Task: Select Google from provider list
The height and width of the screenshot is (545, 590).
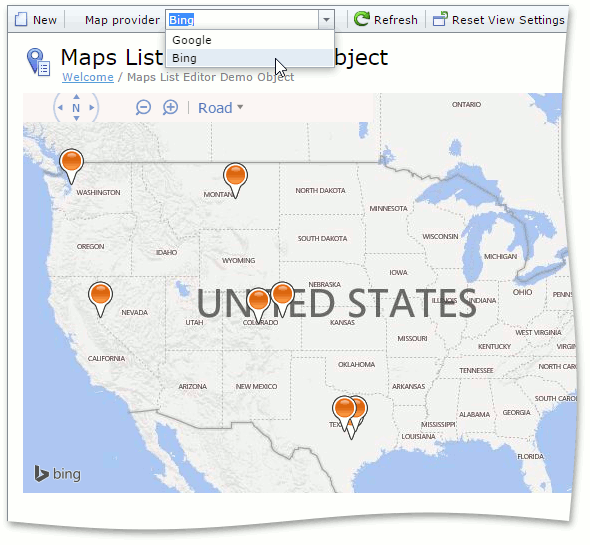Action: pyautogui.click(x=250, y=40)
